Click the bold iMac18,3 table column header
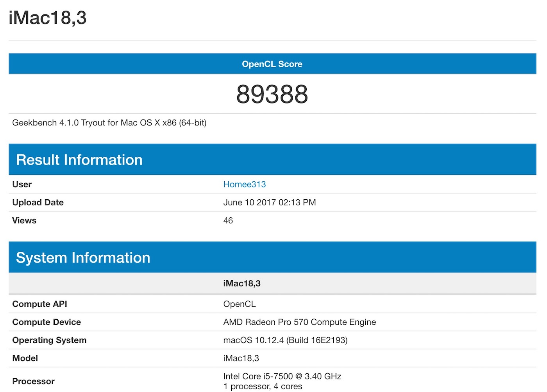The image size is (547, 392). [x=242, y=284]
